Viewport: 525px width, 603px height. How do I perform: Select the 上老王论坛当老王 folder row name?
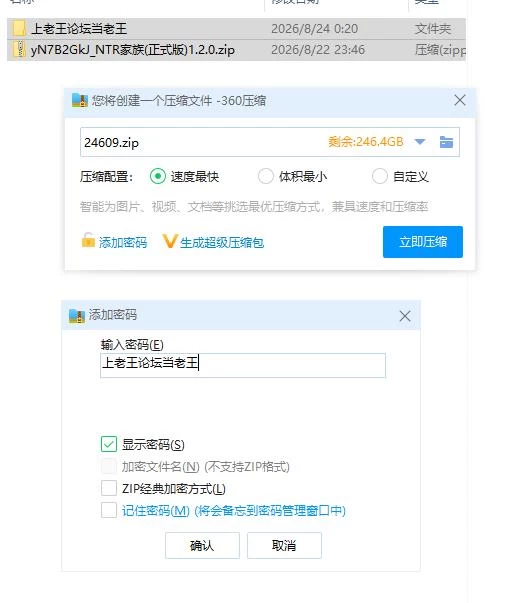click(79, 29)
